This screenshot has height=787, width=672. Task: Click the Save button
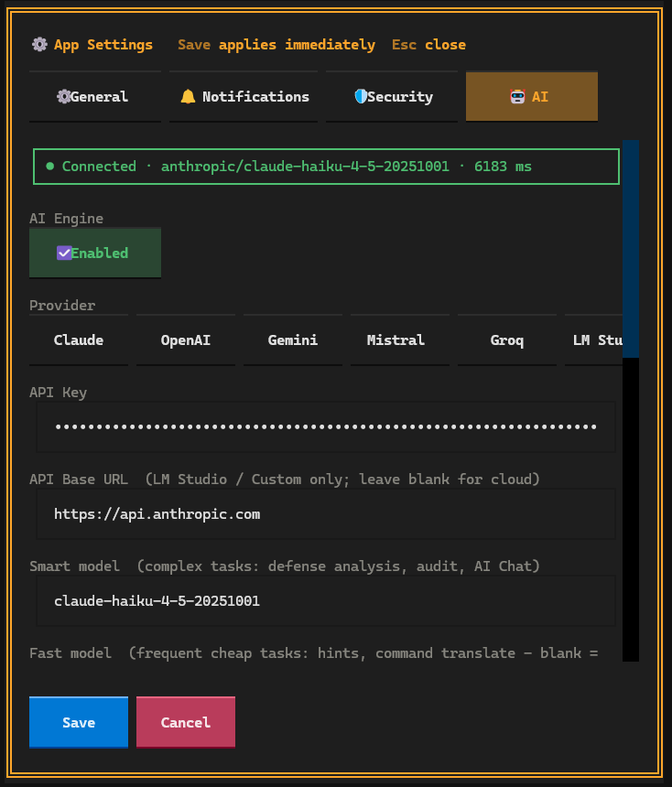pos(78,722)
